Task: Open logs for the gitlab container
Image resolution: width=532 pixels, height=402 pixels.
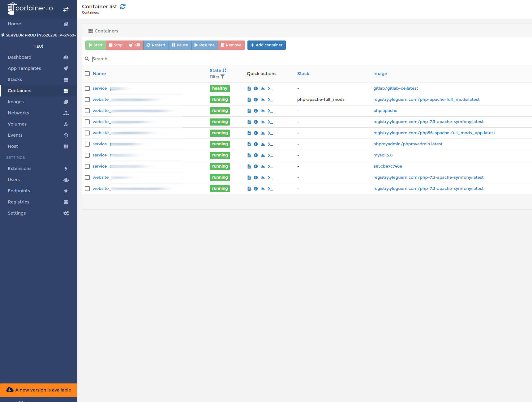Action: [249, 88]
